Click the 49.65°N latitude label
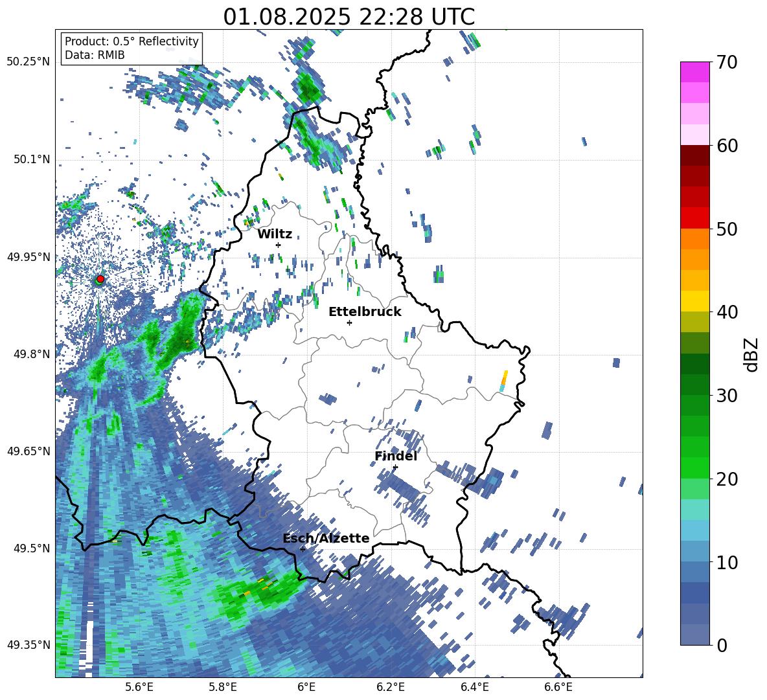Viewport: 767px width, 700px height. pos(28,451)
